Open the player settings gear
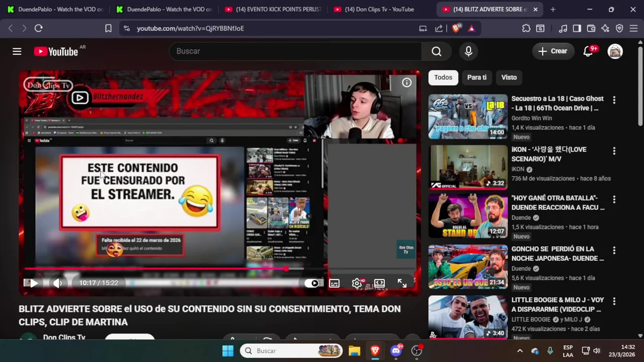Viewport: 644px width, 362px height. click(357, 284)
